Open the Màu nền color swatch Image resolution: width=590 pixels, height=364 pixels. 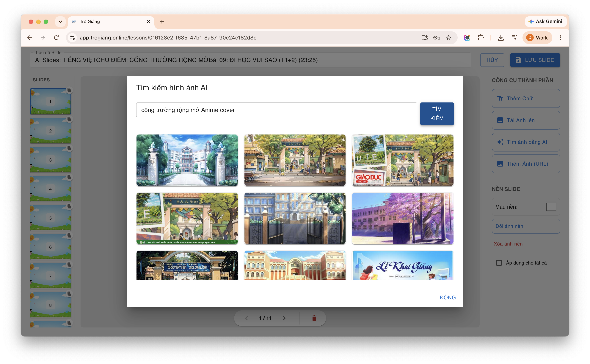[551, 207]
